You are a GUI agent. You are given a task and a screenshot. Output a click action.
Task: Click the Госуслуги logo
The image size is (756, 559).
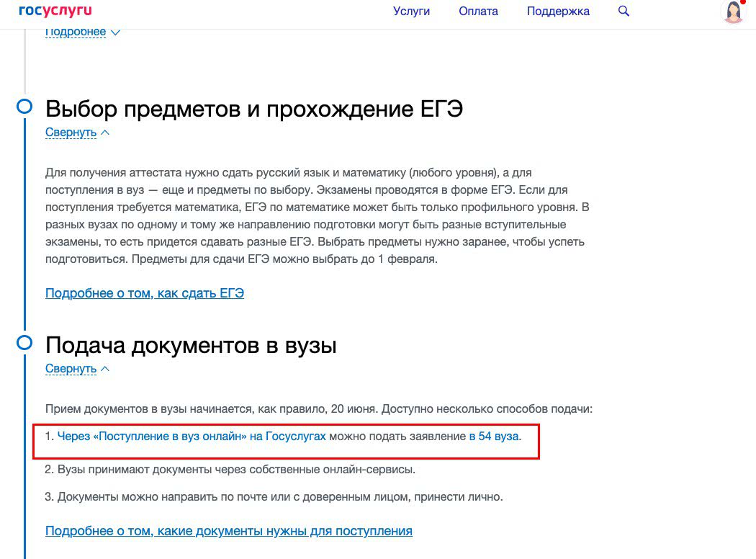[x=55, y=11]
